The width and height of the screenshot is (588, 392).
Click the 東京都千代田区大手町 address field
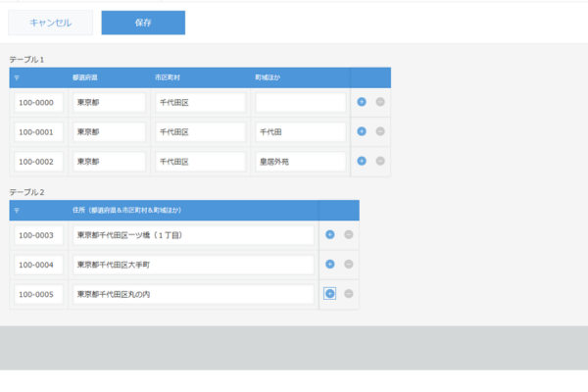point(193,265)
